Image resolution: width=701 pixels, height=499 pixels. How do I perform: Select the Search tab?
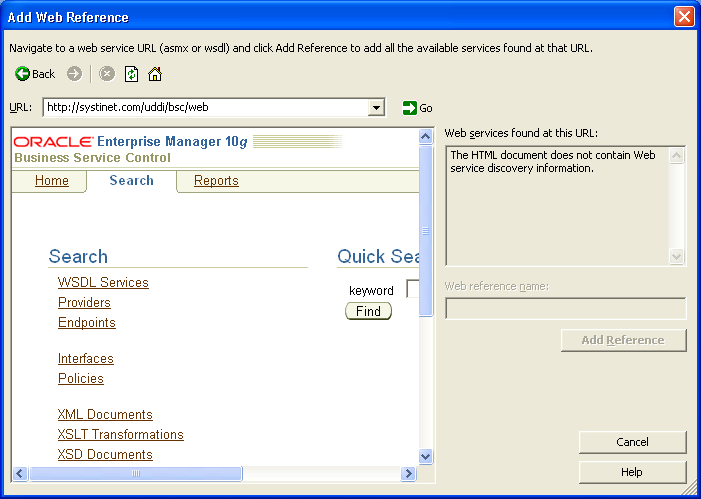(131, 181)
